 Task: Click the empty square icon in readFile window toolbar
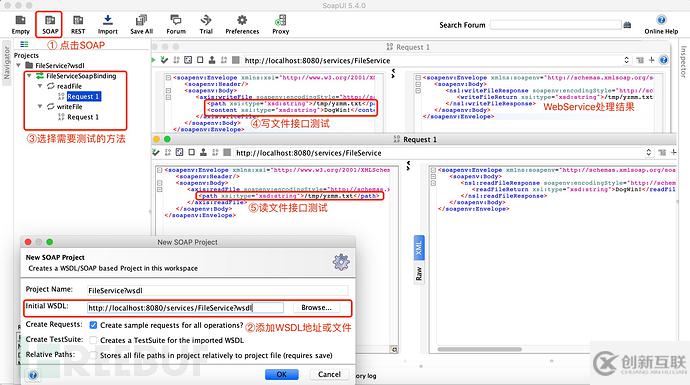pos(191,153)
